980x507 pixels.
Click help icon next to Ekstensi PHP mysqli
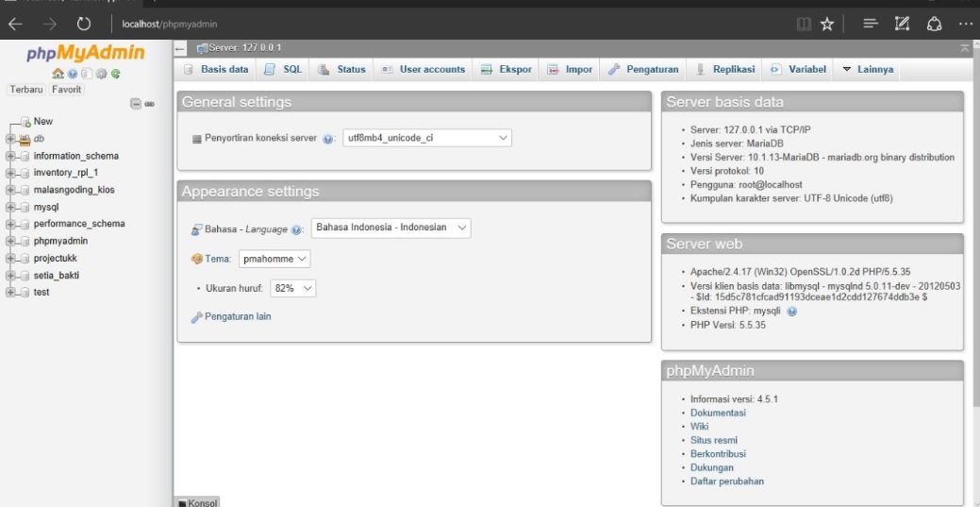click(792, 311)
